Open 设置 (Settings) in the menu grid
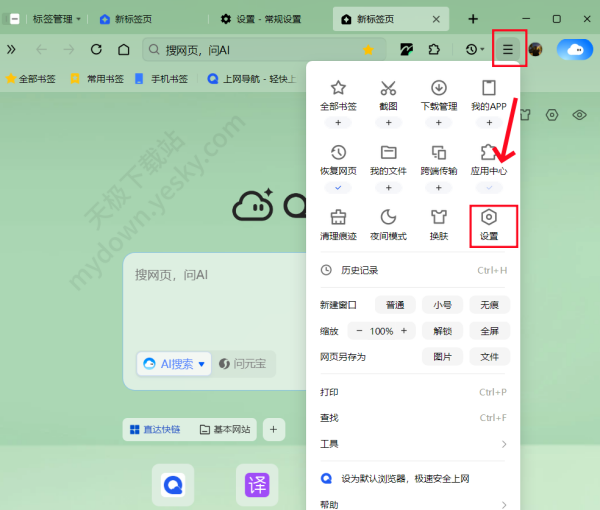This screenshot has height=510, width=600. pos(488,225)
